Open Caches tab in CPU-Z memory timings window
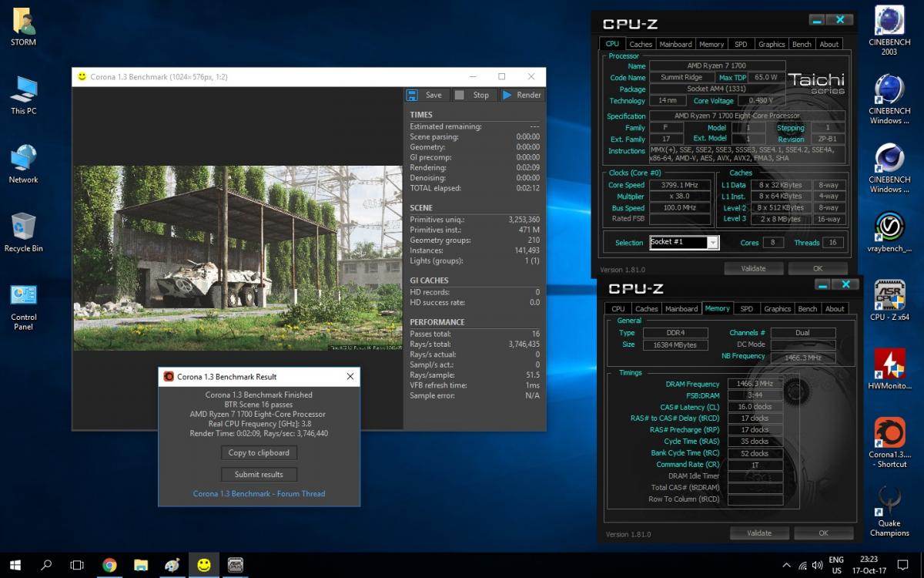Viewport: 924px width, 578px height. click(x=647, y=308)
